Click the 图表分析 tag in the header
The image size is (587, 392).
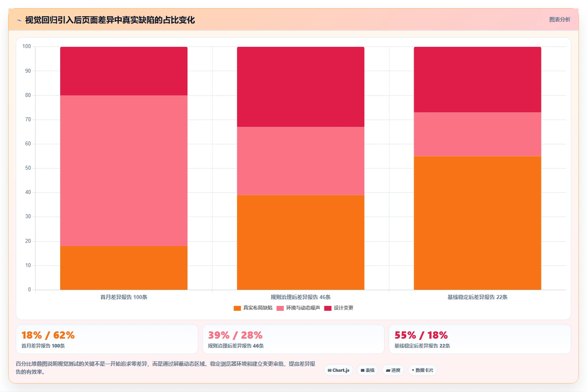click(560, 19)
